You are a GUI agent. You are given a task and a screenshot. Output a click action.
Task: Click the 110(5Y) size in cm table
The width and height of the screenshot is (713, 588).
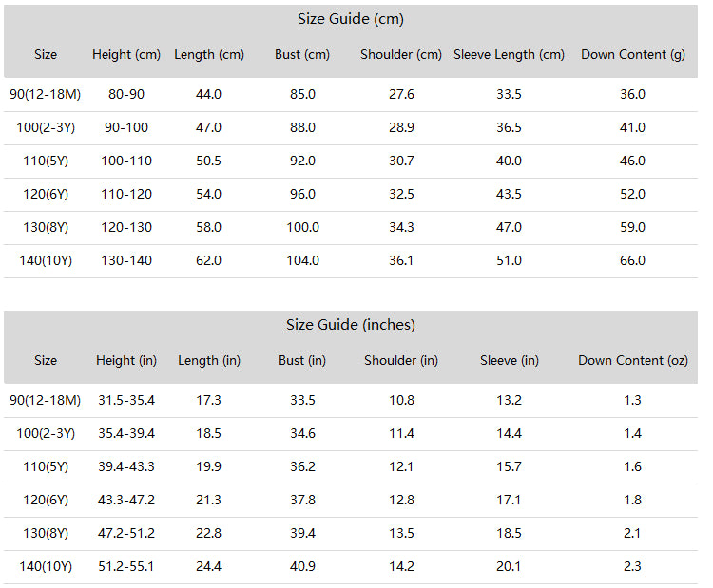[x=46, y=161]
